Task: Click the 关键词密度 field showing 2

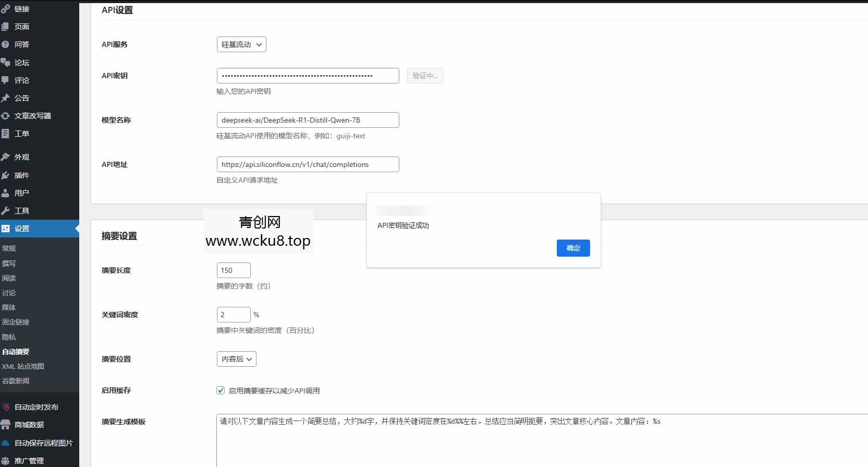Action: coord(234,315)
